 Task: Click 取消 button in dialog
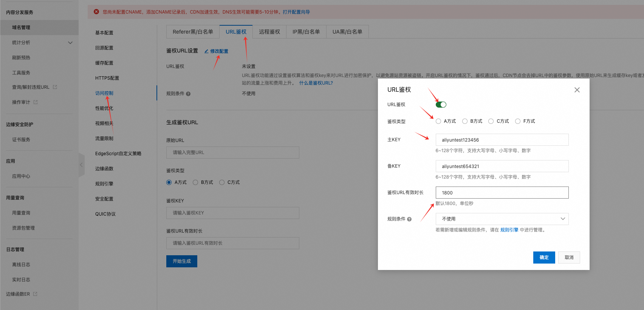pos(569,258)
